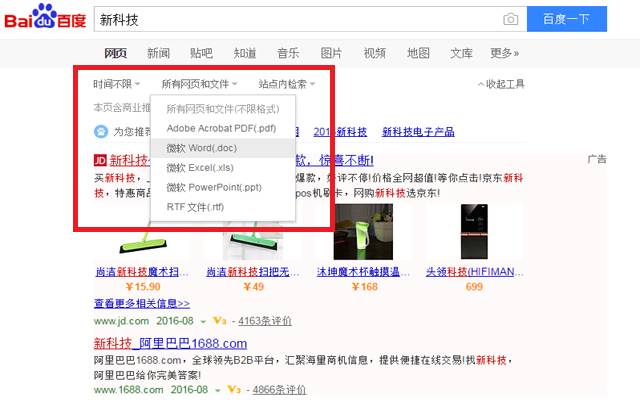Click the www.jd.com green URL
This screenshot has height=400, width=640.
click(121, 321)
